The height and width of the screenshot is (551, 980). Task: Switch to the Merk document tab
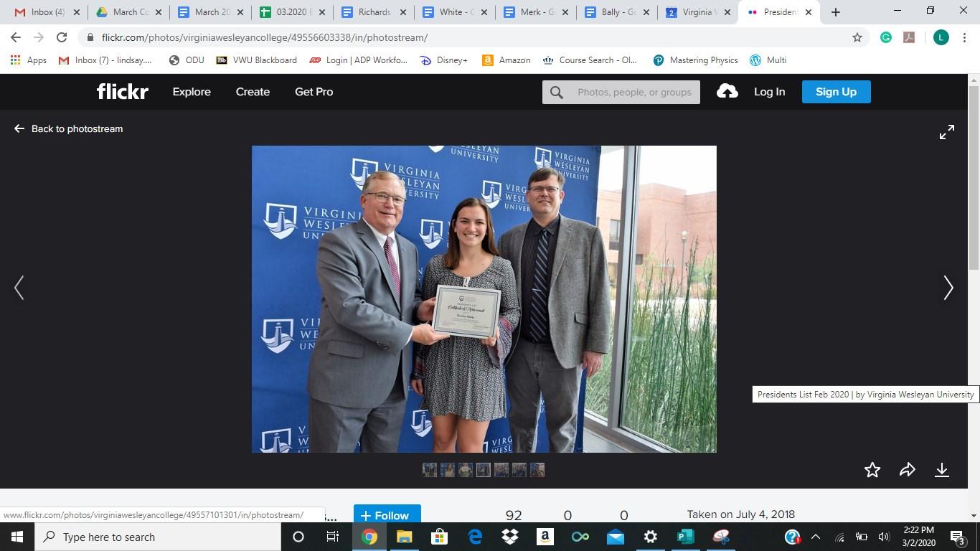click(537, 12)
